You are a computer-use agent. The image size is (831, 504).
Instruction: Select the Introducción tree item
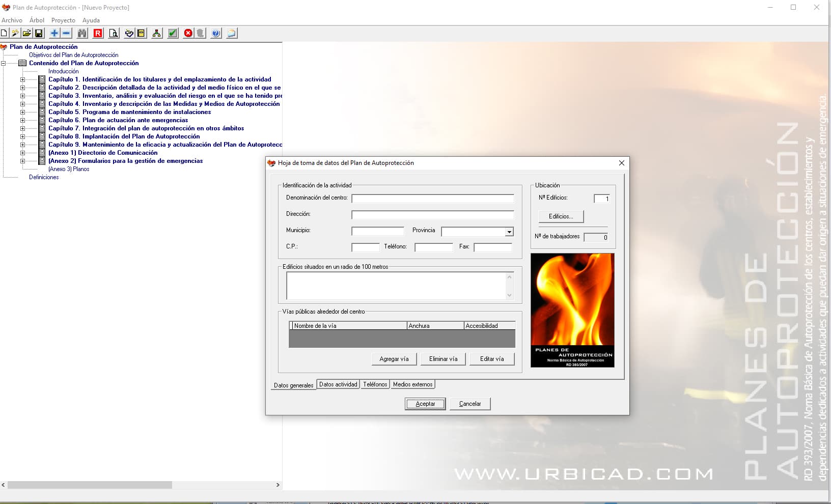pyautogui.click(x=63, y=71)
